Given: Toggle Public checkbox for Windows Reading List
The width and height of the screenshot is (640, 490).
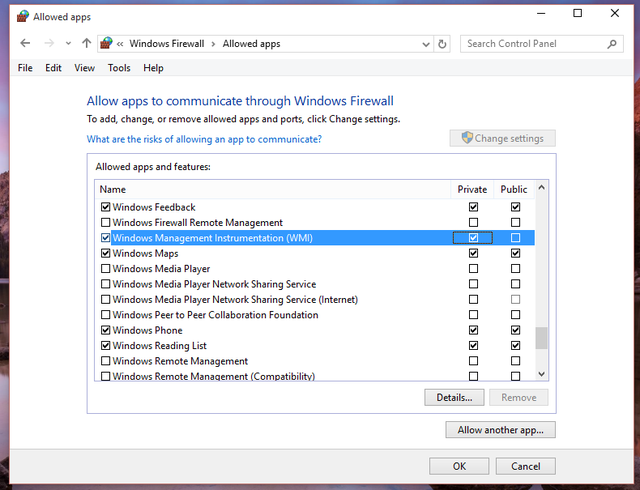Looking at the screenshot, I should point(516,345).
